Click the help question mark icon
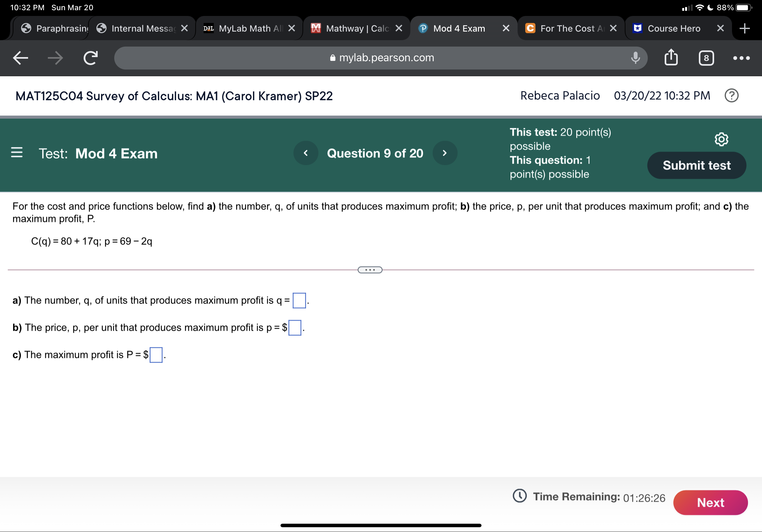 (x=731, y=95)
